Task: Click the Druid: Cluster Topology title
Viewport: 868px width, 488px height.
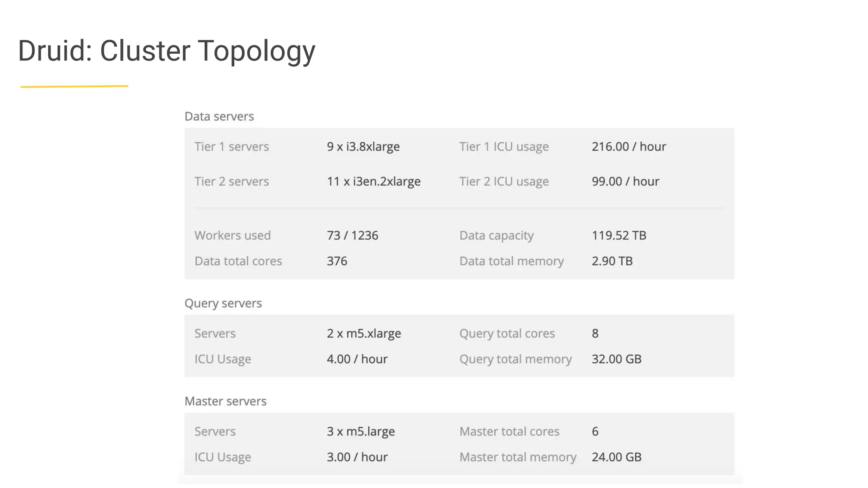Action: (x=167, y=51)
